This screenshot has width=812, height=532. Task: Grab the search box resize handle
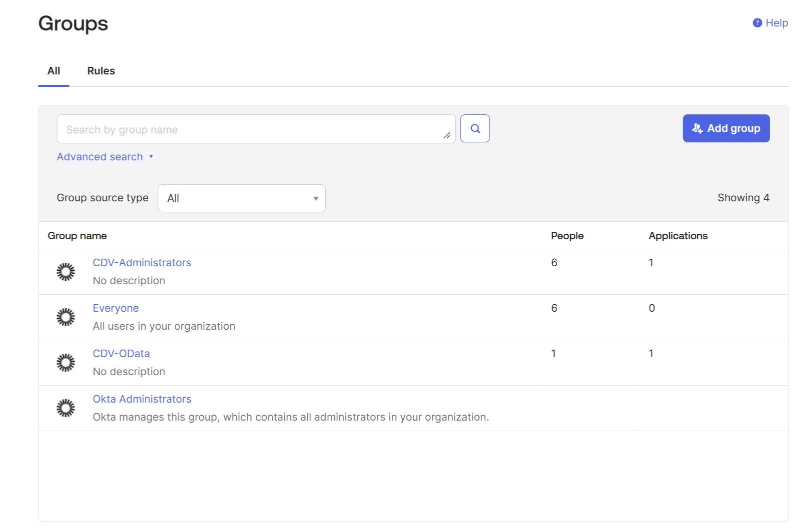[447, 135]
